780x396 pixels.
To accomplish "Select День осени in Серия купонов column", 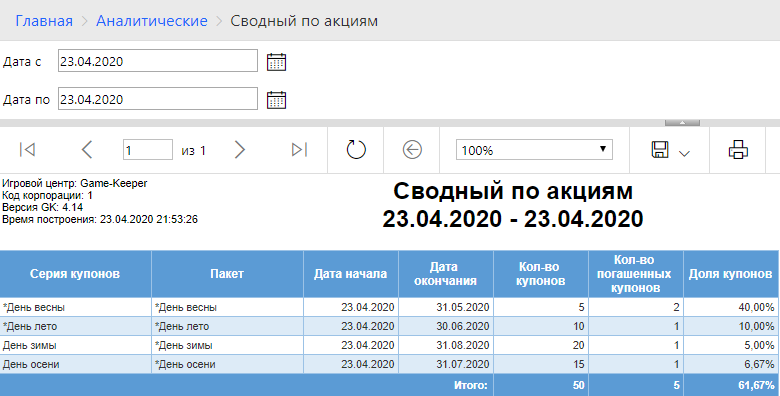I will 31,364.
